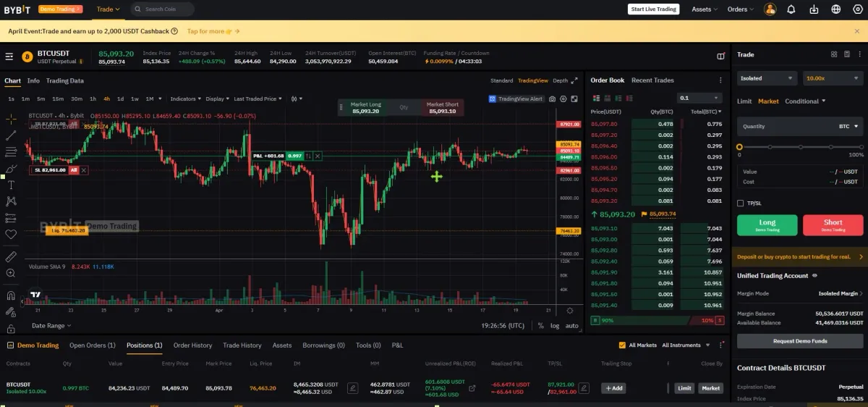Enable the TP/SL checkbox
The height and width of the screenshot is (407, 868).
740,204
